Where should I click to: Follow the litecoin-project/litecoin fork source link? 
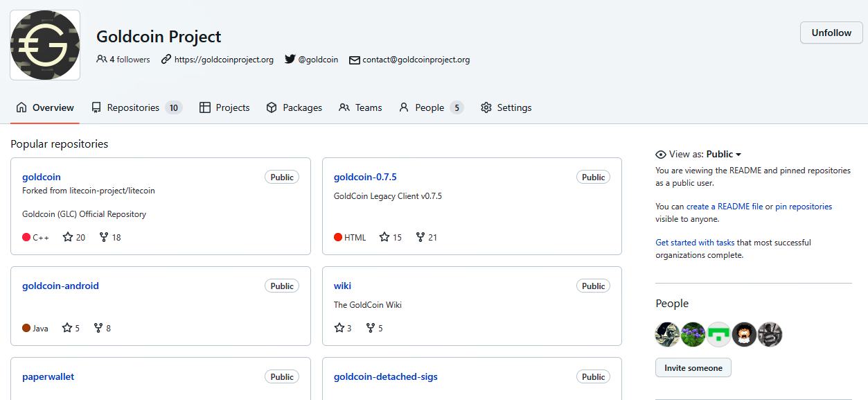coord(112,191)
